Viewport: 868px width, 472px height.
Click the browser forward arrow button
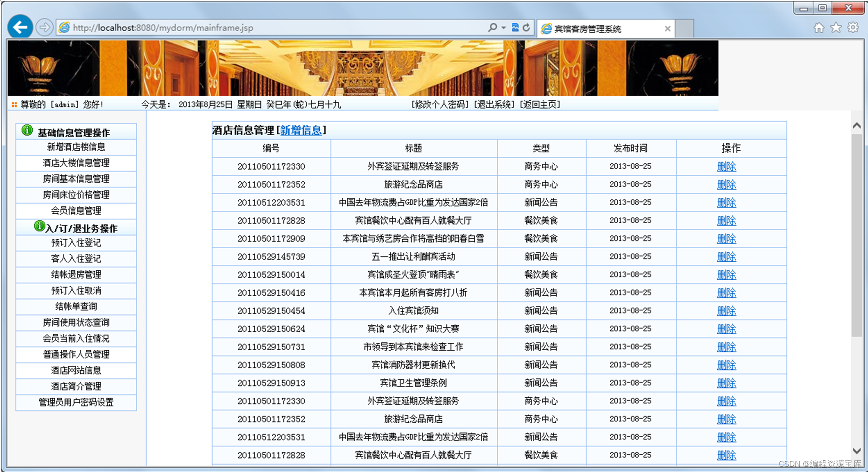click(x=44, y=28)
